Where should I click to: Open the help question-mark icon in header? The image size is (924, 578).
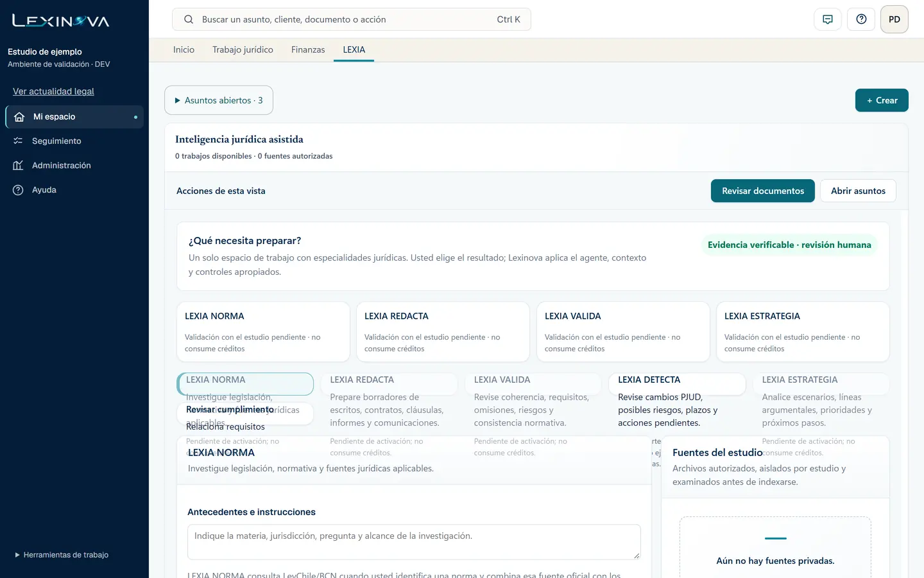(861, 19)
